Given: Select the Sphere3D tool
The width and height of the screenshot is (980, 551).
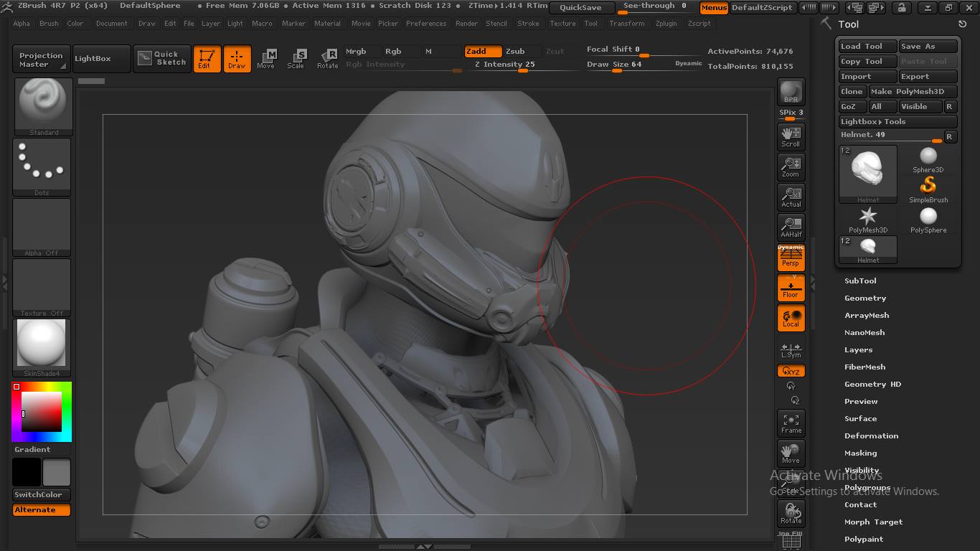Looking at the screenshot, I should pyautogui.click(x=928, y=160).
